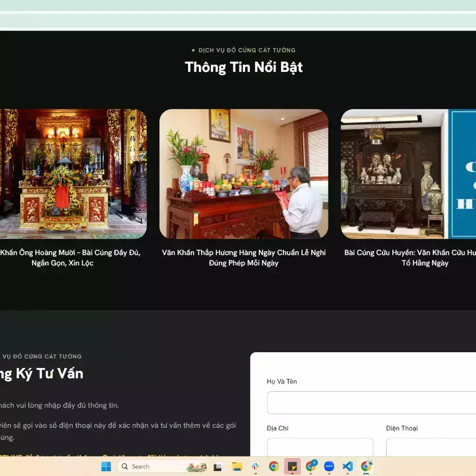This screenshot has height=476, width=476.
Task: Click the golden temple altar thumbnail
Action: click(71, 174)
